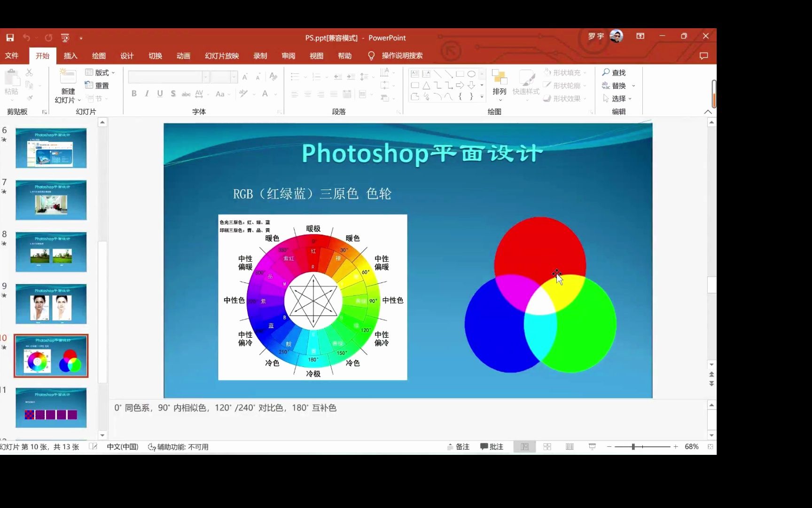This screenshot has width=812, height=508.
Task: Click the spell check icon in status bar
Action: [93, 447]
